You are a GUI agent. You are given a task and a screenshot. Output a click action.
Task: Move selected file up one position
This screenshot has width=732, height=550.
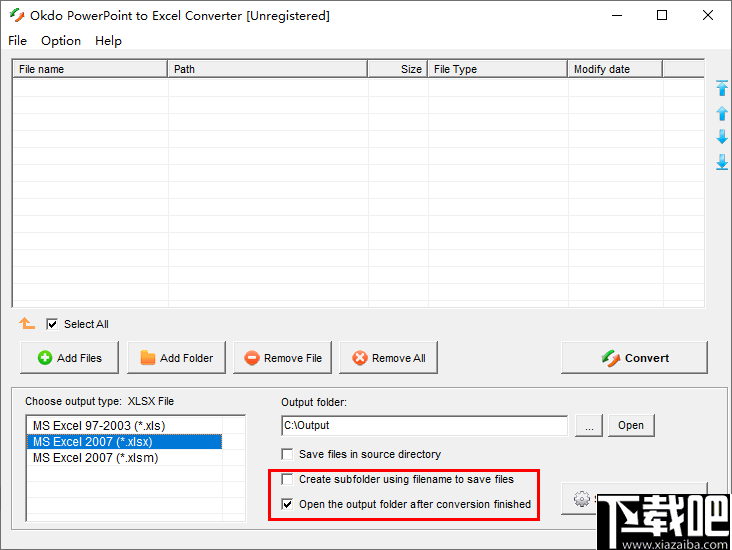[722, 113]
